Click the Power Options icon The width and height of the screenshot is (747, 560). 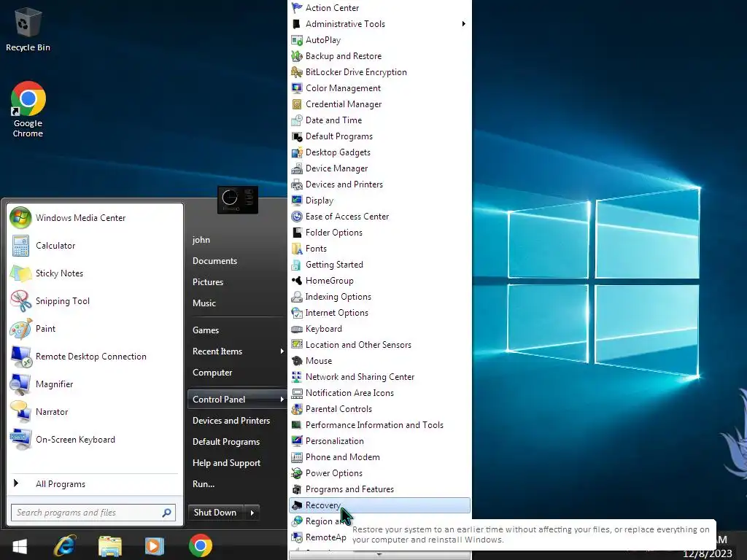tap(297, 473)
